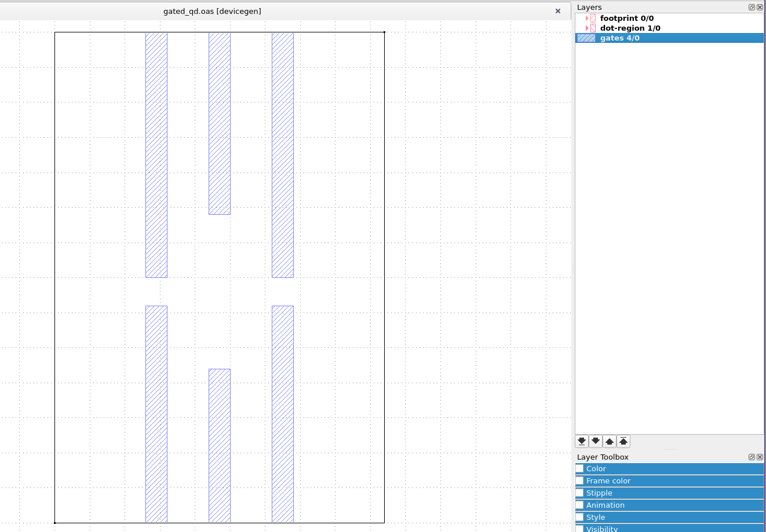766x532 pixels.
Task: Close the gated_qd.oas layout tab
Action: coord(558,11)
